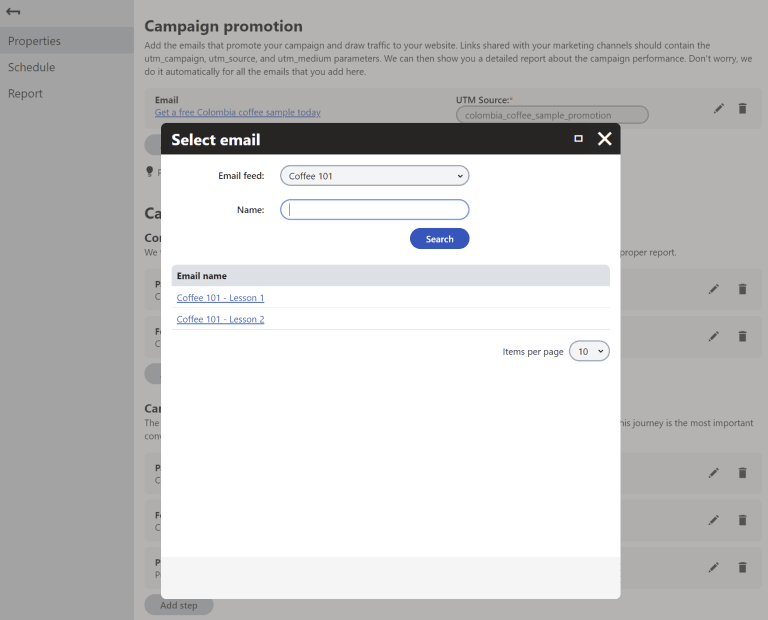
Task: Choose the Coffee 101 - Lesson 2 email
Action: (220, 320)
